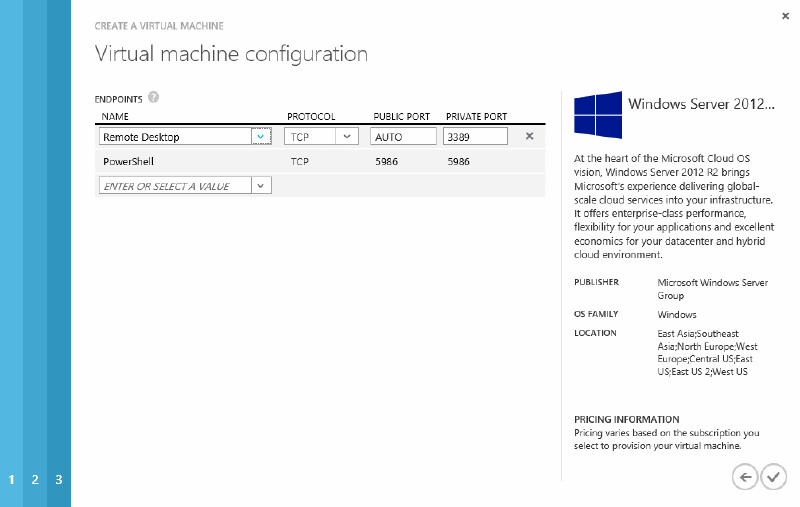Click the NAME column header
The width and height of the screenshot is (800, 507).
tap(115, 116)
